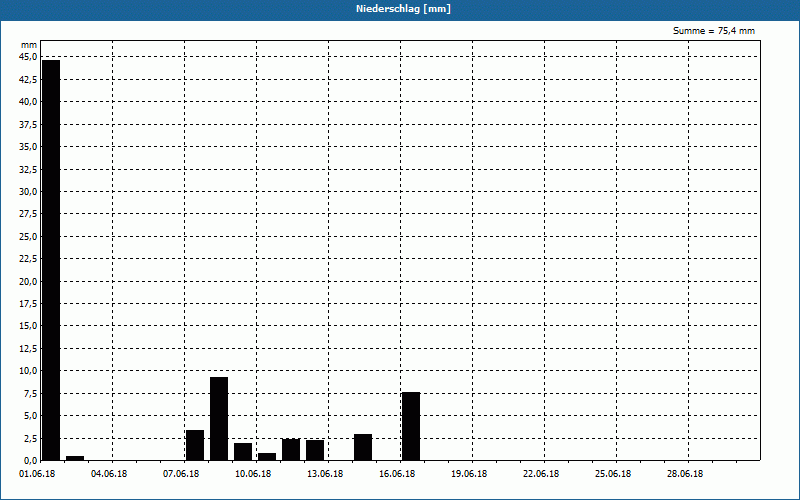Click the '25.06.18' date label
The height and width of the screenshot is (500, 800).
coord(613,474)
